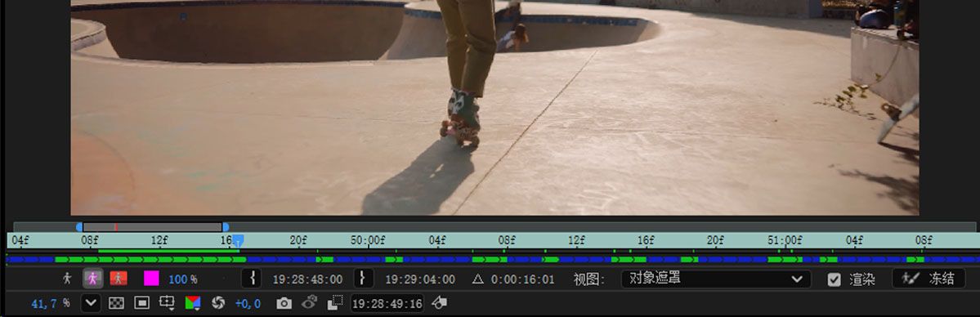
Task: Uncheck the 渲染 (Render) checkbox
Action: click(x=834, y=279)
